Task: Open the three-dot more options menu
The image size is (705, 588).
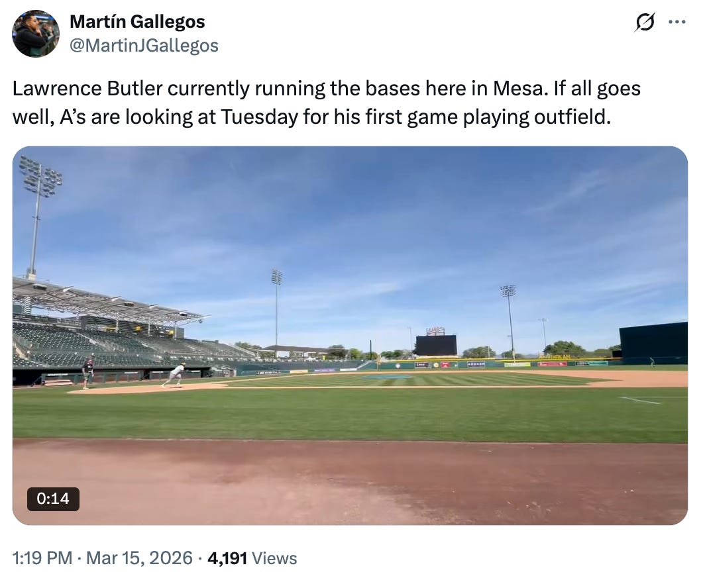Action: tap(677, 22)
